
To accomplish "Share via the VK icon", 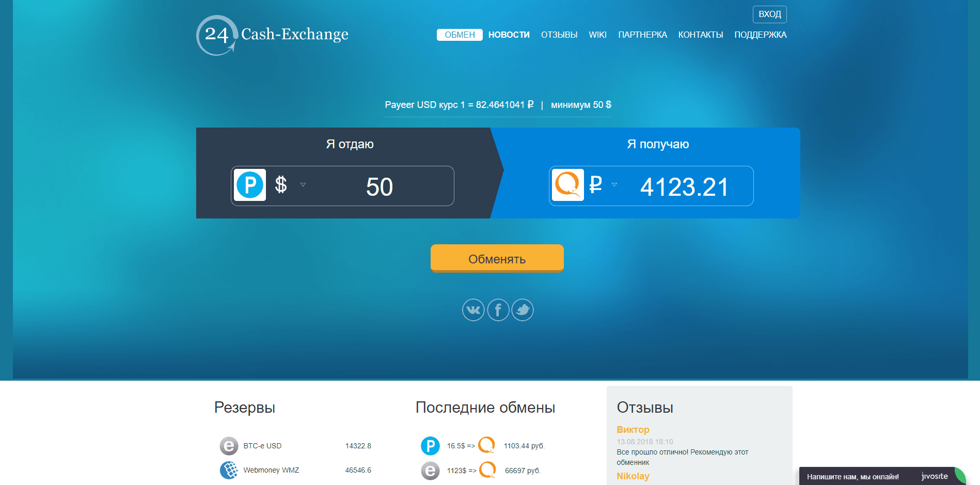I will (473, 310).
